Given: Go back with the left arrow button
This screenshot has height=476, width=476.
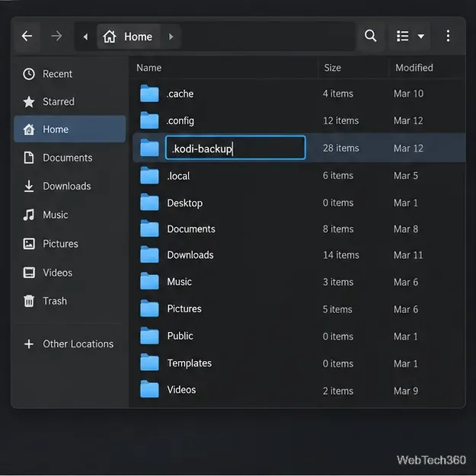Looking at the screenshot, I should [x=27, y=36].
